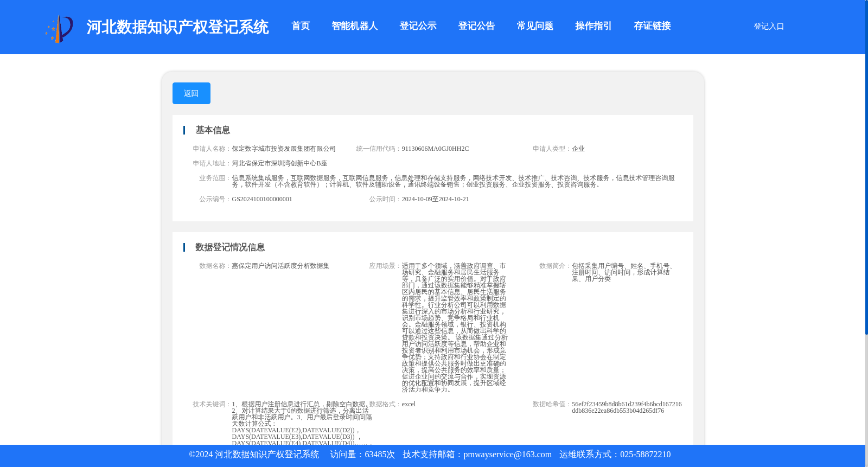Click the 业务范围 description text
The height and width of the screenshot is (467, 868).
(x=454, y=181)
